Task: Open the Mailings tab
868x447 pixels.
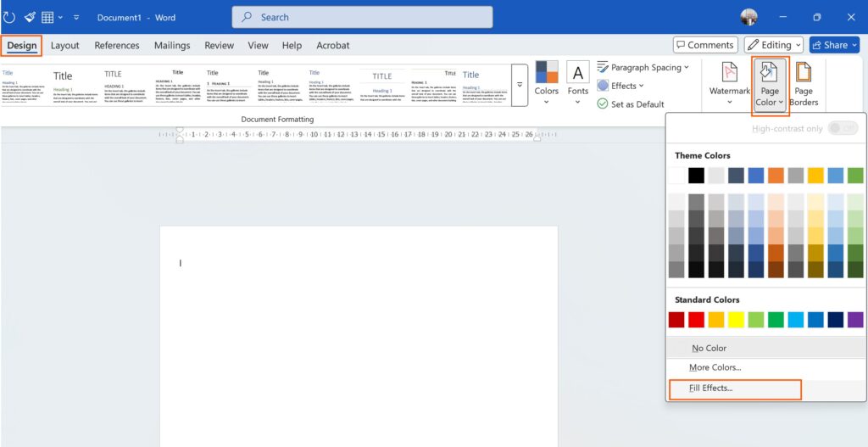Action: tap(172, 46)
